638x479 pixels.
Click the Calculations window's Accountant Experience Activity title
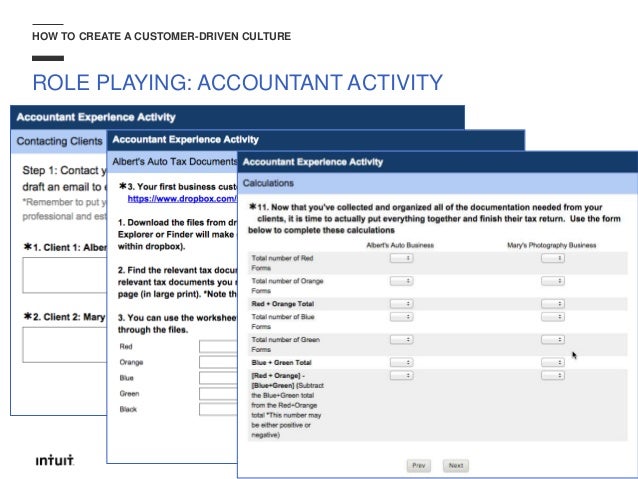(313, 162)
